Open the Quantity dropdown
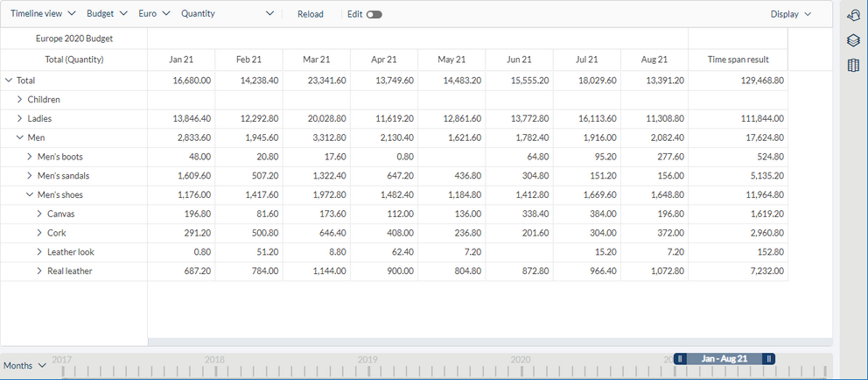Image resolution: width=868 pixels, height=380 pixels. click(227, 14)
